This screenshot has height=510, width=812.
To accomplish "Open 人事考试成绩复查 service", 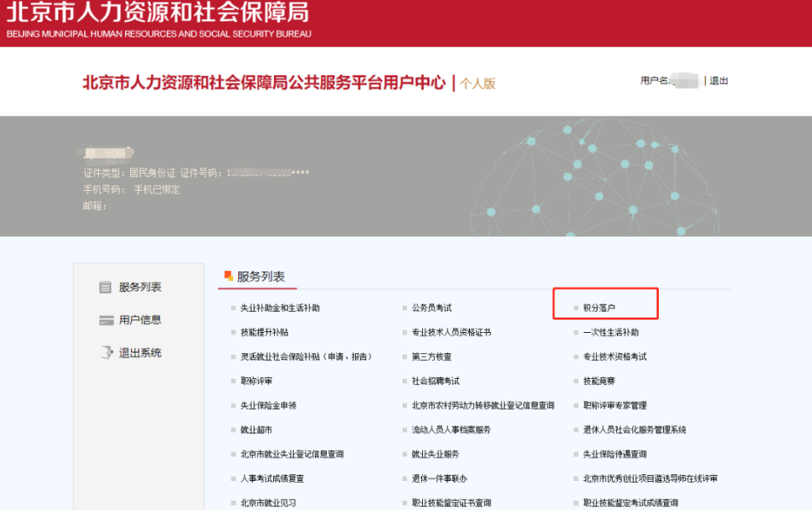I will click(272, 478).
